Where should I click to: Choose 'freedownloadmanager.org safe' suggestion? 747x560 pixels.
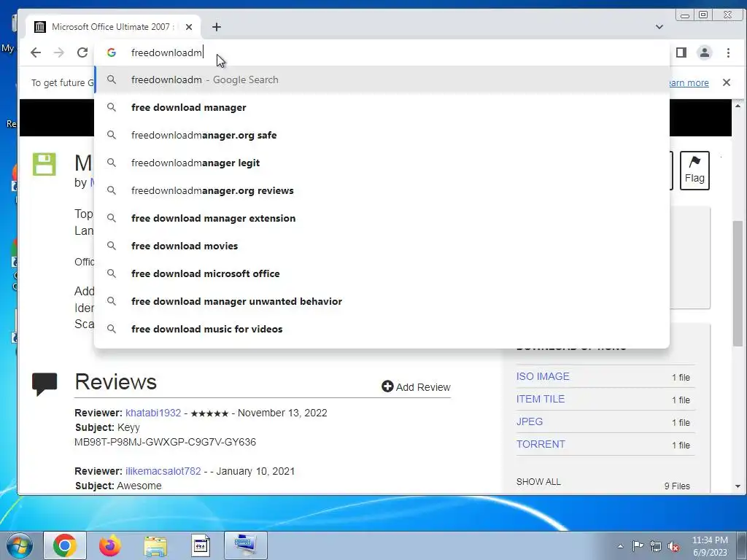point(382,135)
